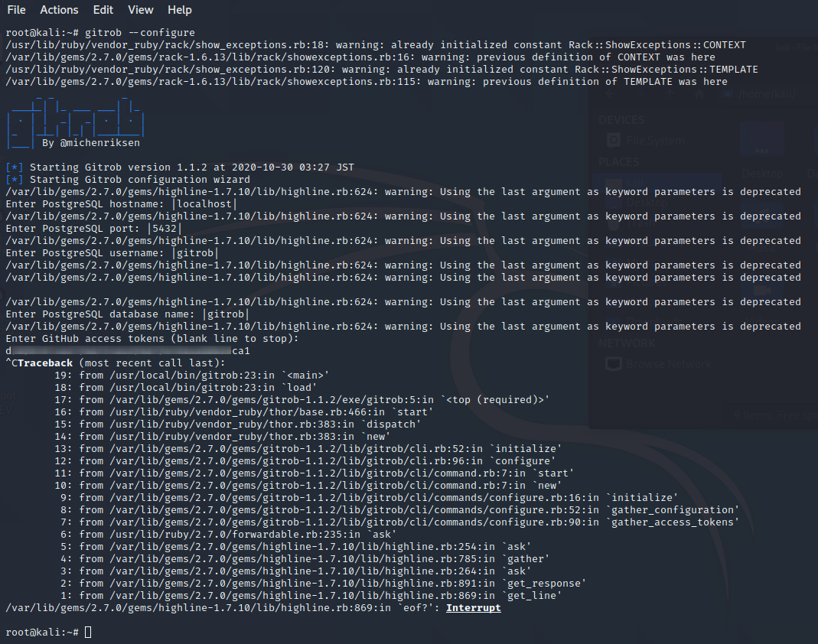Click traceback line 11 command.rb 'start'

click(x=314, y=473)
